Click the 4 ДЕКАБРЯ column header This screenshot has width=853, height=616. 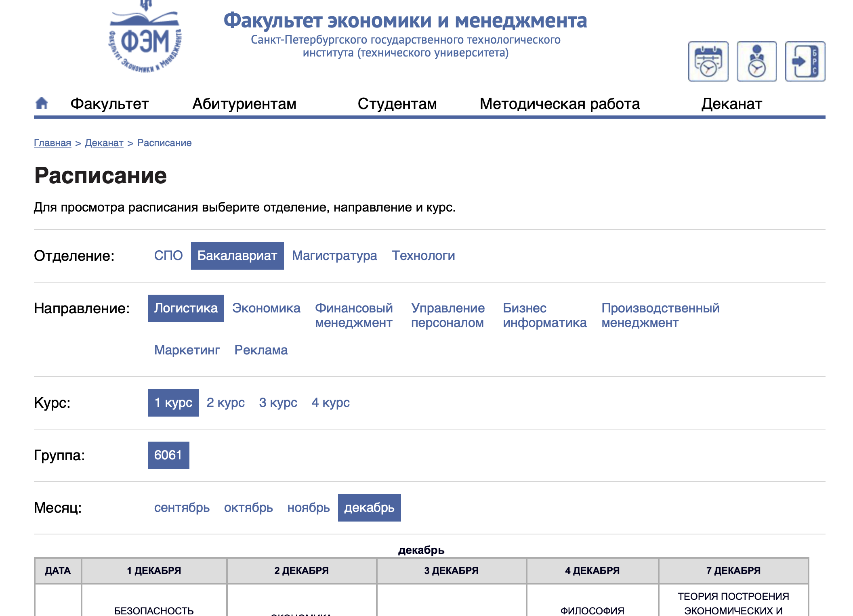(x=592, y=570)
